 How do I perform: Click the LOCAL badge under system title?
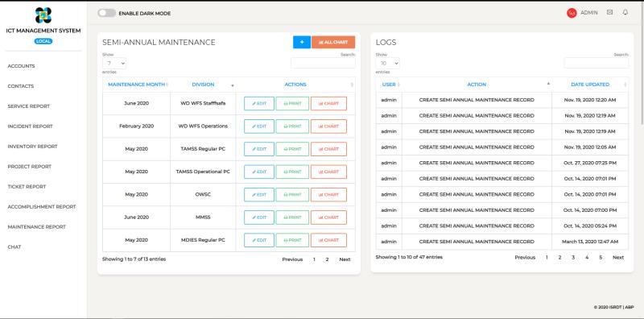click(43, 41)
